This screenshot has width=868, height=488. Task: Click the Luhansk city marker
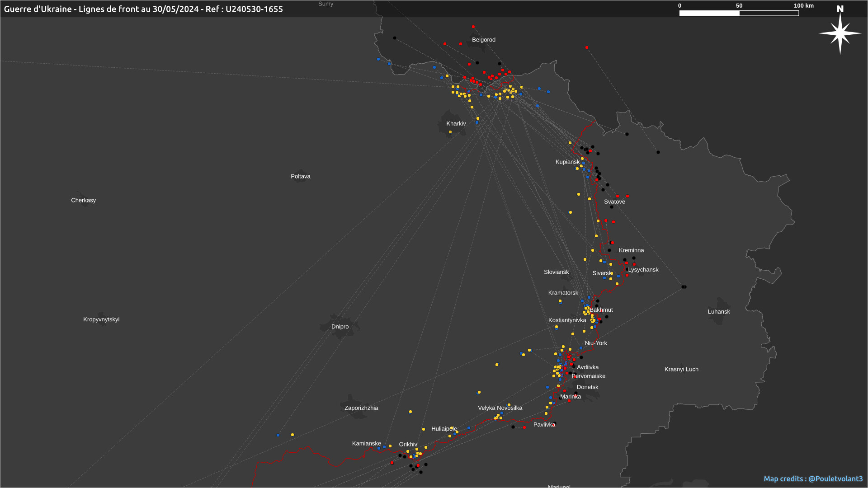(719, 311)
